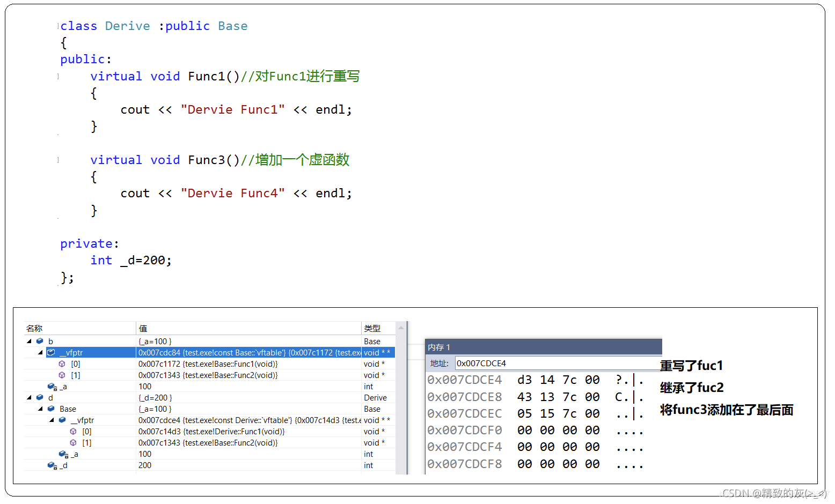The height and width of the screenshot is (504, 835).
Task: Click the private: keyword line
Action: (90, 243)
